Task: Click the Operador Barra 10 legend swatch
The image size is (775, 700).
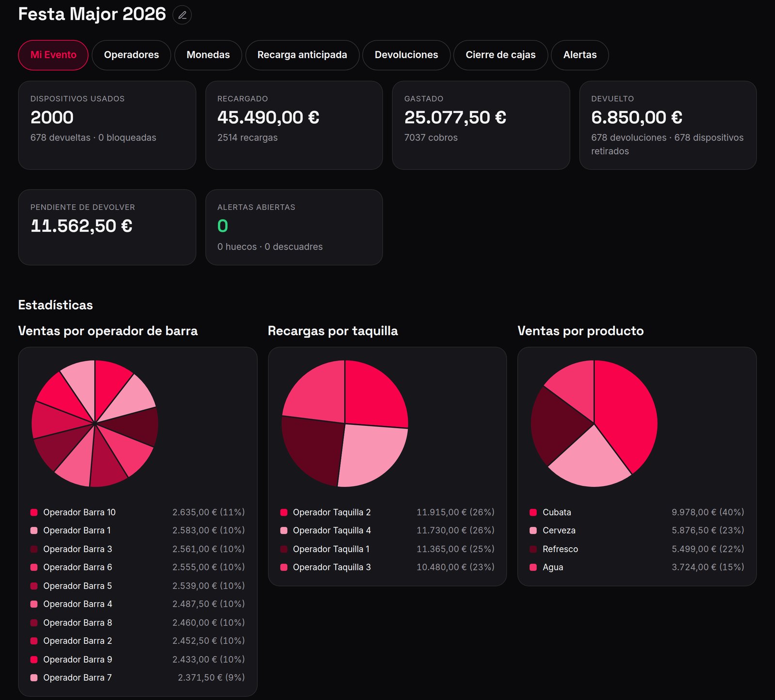Action: tap(34, 512)
